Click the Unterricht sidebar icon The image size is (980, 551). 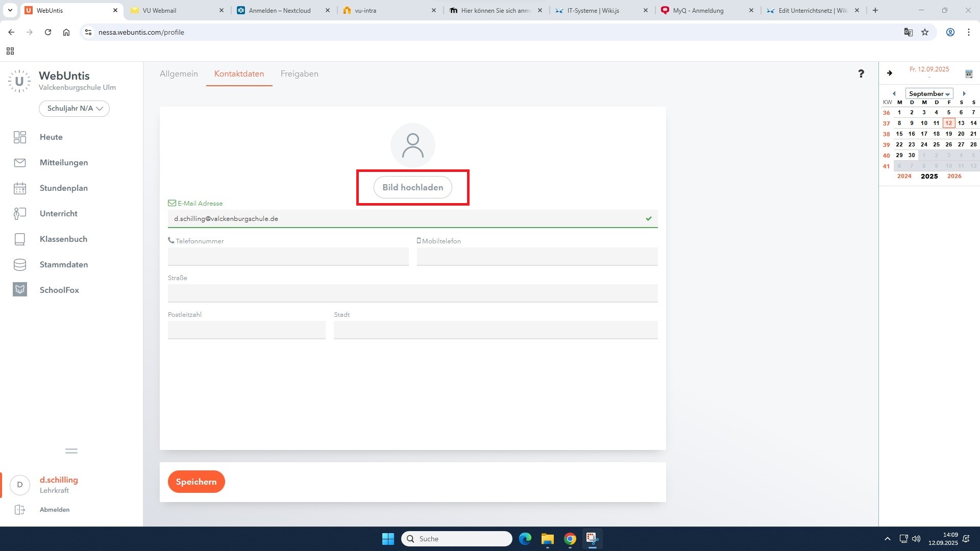20,214
